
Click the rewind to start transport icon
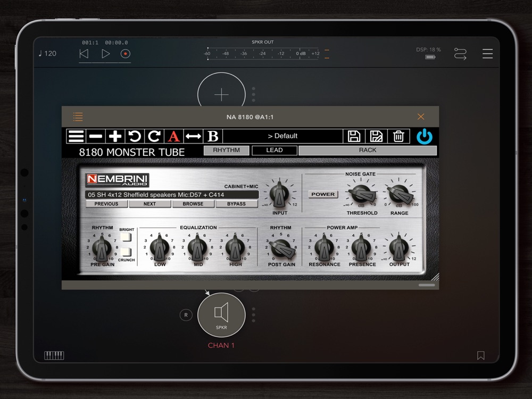(84, 54)
